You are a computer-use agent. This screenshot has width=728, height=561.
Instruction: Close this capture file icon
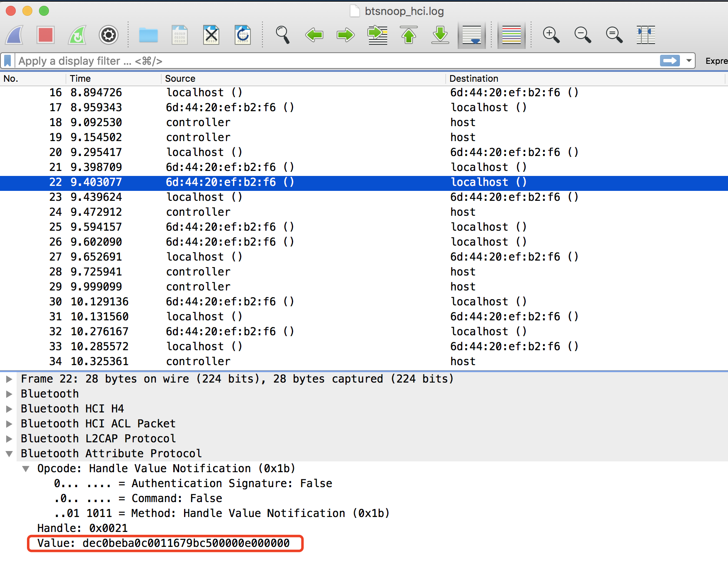[x=211, y=35]
